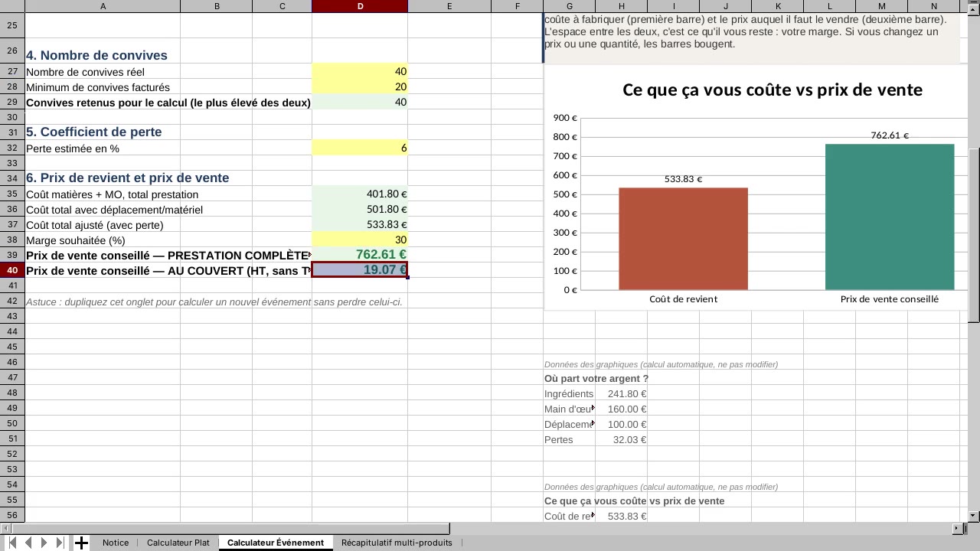Click the Perte estimée value 6
Screen dimensions: 980x551
pos(360,148)
